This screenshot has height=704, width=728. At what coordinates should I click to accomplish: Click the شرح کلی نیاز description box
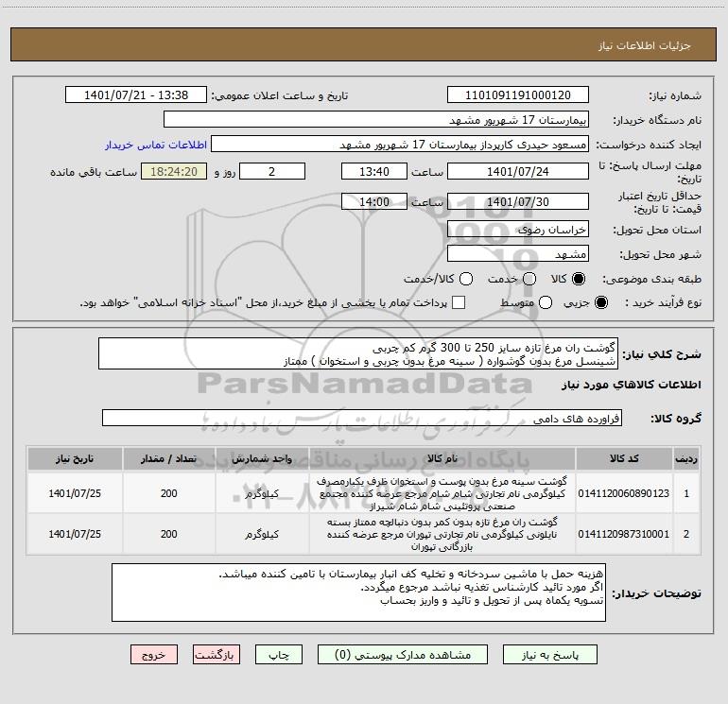tap(358, 354)
